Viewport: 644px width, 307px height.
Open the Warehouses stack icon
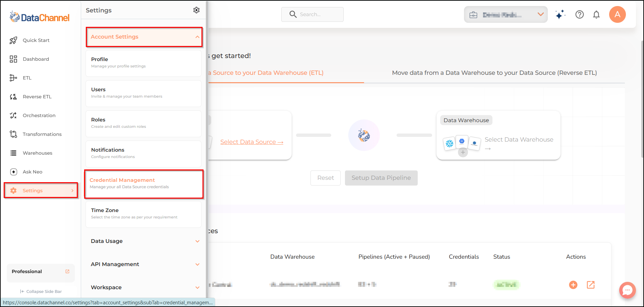[x=13, y=153]
